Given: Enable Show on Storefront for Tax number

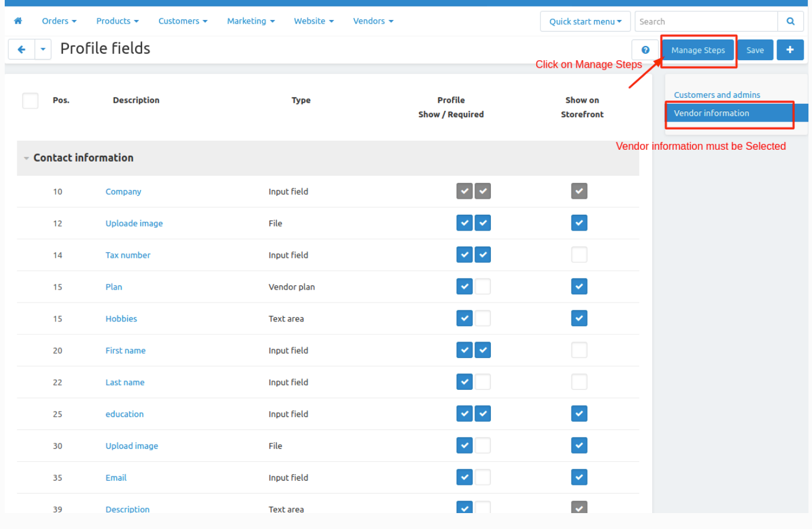Looking at the screenshot, I should 579,255.
